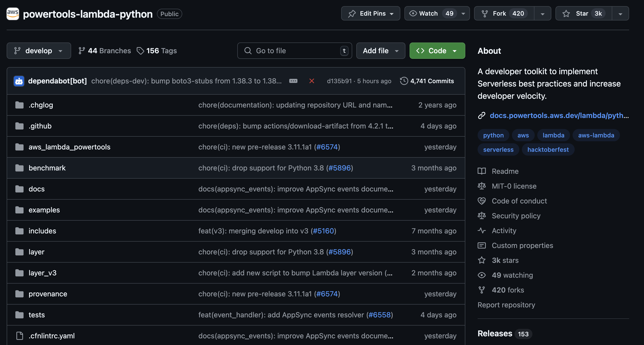Click the Activity pulse icon
This screenshot has width=644, height=345.
pyautogui.click(x=482, y=231)
